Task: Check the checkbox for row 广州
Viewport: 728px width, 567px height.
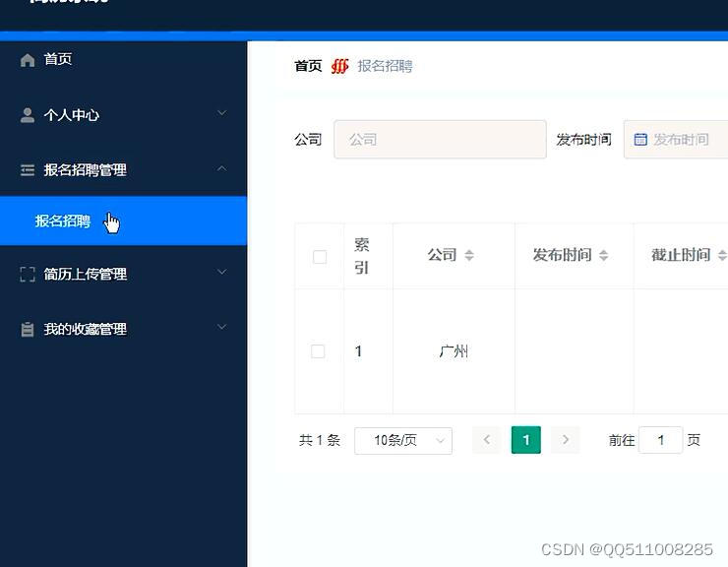Action: coord(318,351)
